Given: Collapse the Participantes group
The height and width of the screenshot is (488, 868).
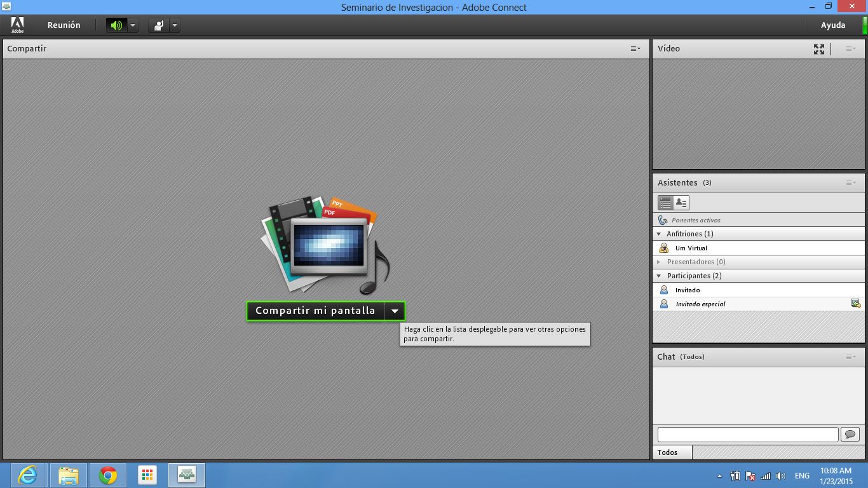Looking at the screenshot, I should (x=659, y=276).
